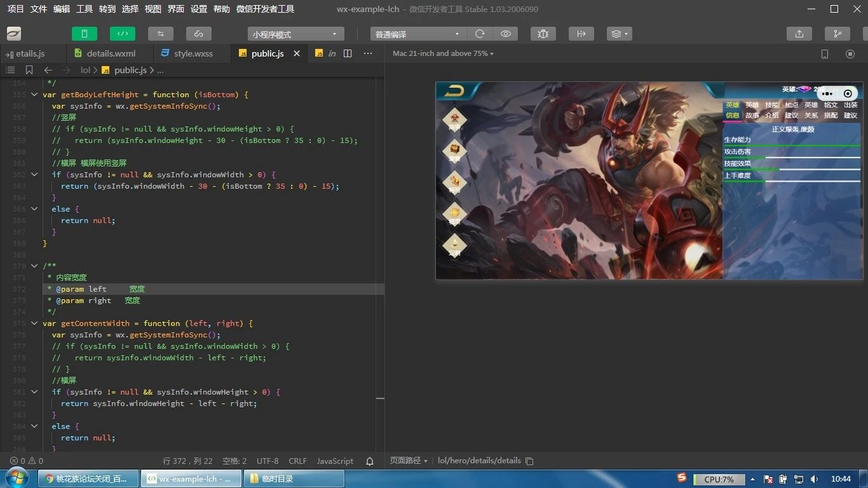Click the outline list icon in breadcrumb bar
The width and height of the screenshot is (868, 488).
pyautogui.click(x=10, y=70)
